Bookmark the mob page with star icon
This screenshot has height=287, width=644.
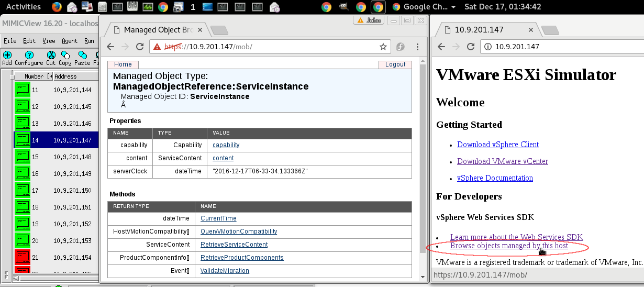coord(383,47)
